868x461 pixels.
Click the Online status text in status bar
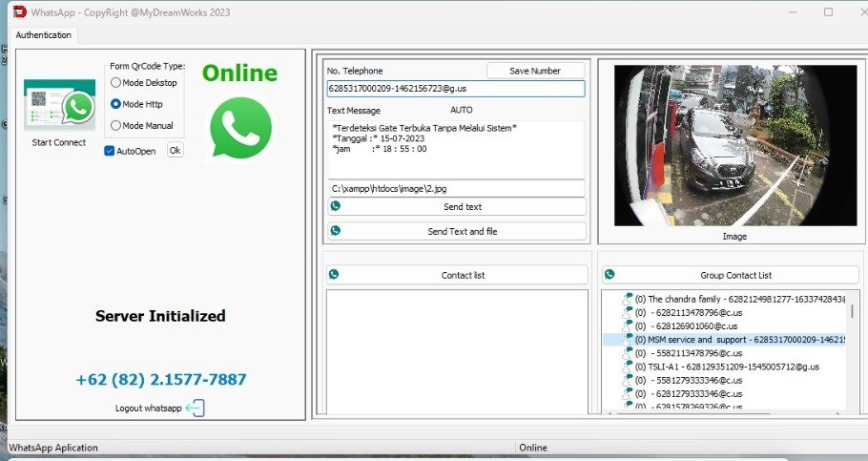tap(533, 447)
